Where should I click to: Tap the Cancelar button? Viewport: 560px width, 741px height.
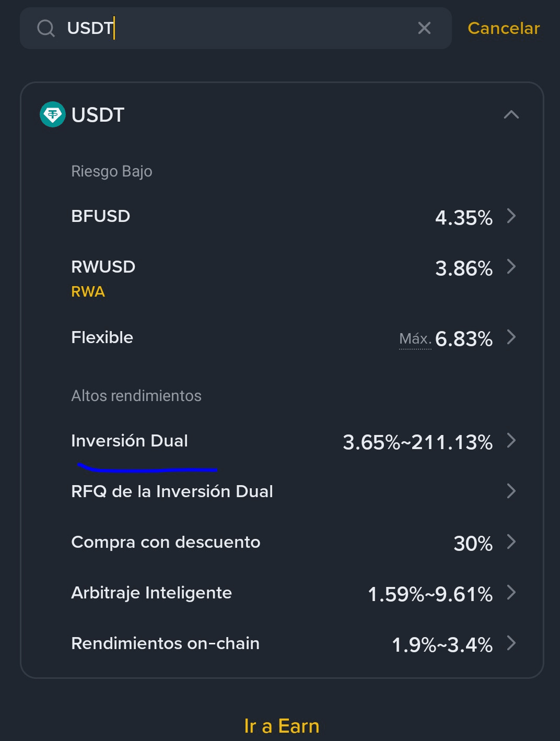coord(503,28)
